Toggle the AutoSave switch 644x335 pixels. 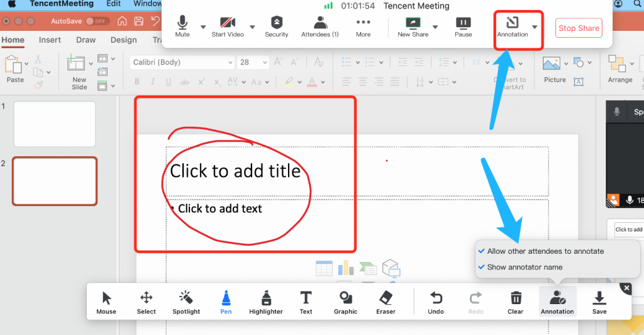97,21
